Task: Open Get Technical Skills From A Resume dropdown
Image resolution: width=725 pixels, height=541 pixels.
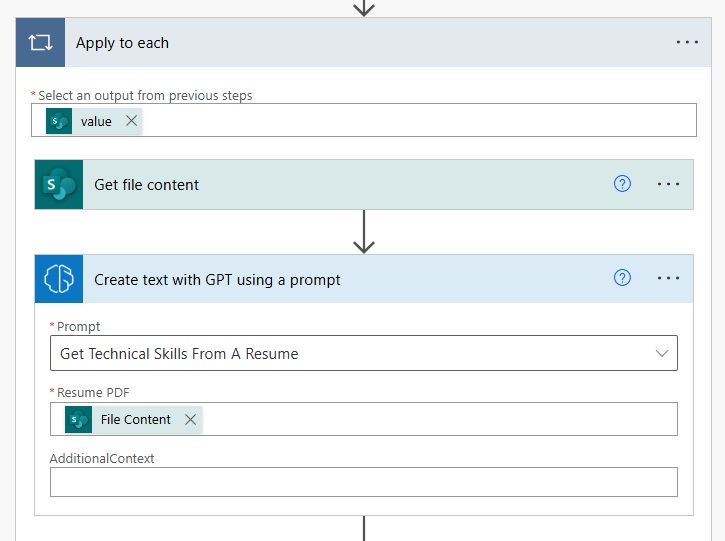Action: pos(364,353)
